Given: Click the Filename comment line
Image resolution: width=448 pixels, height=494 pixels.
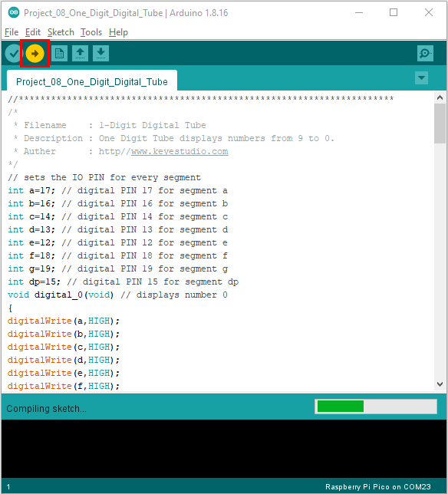Looking at the screenshot, I should click(110, 125).
